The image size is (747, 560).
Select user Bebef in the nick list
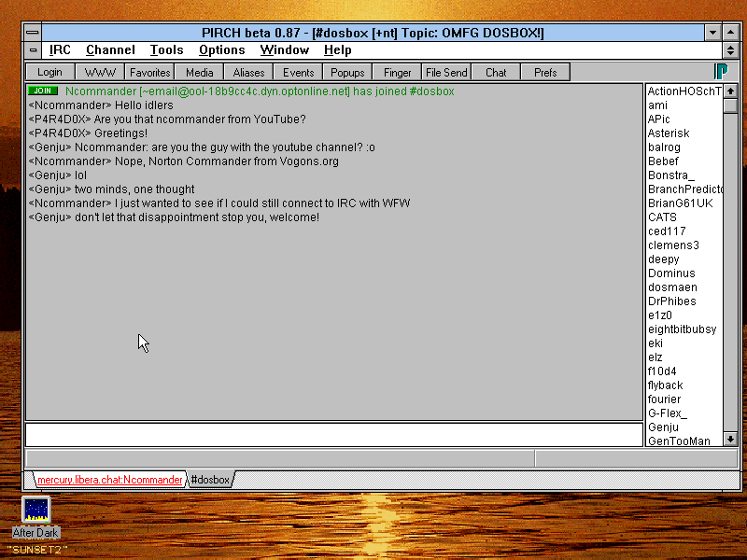tap(684, 161)
